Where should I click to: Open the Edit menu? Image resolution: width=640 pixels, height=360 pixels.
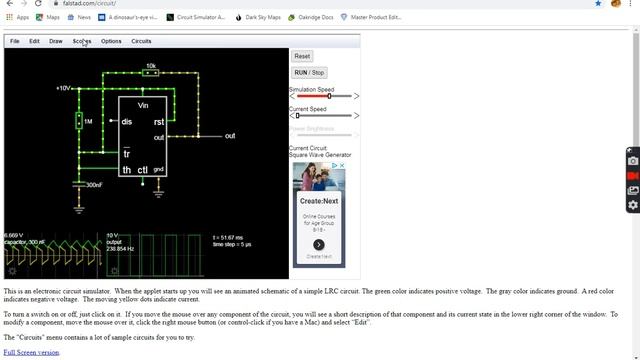click(34, 41)
